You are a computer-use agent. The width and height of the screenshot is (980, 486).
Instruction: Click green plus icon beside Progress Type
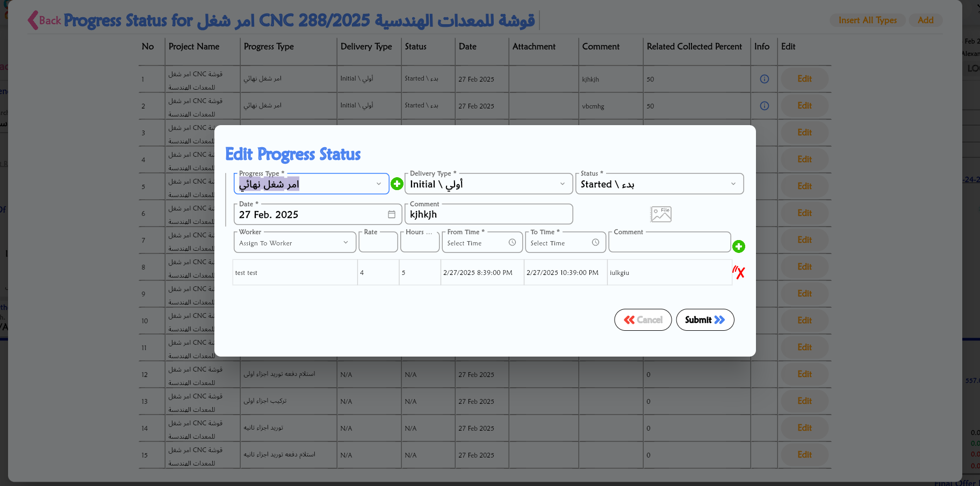(x=397, y=184)
